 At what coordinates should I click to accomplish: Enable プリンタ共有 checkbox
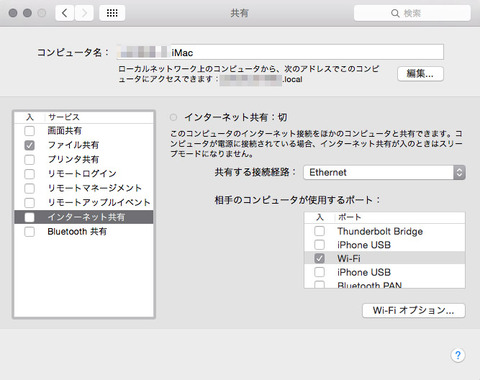29,160
